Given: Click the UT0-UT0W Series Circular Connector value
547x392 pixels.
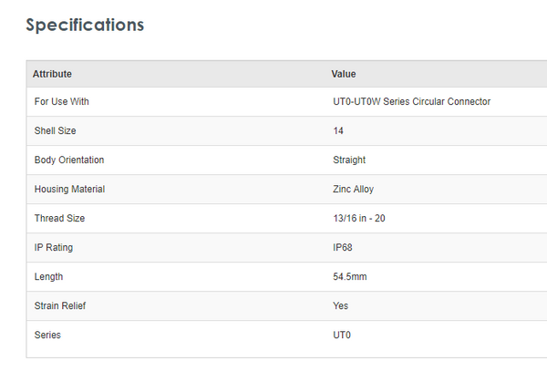Looking at the screenshot, I should click(412, 102).
